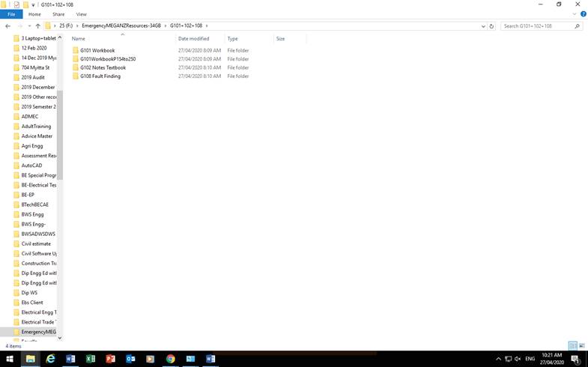This screenshot has height=367, width=588.
Task: Select the G102 Notes Textbook folder
Action: 103,67
